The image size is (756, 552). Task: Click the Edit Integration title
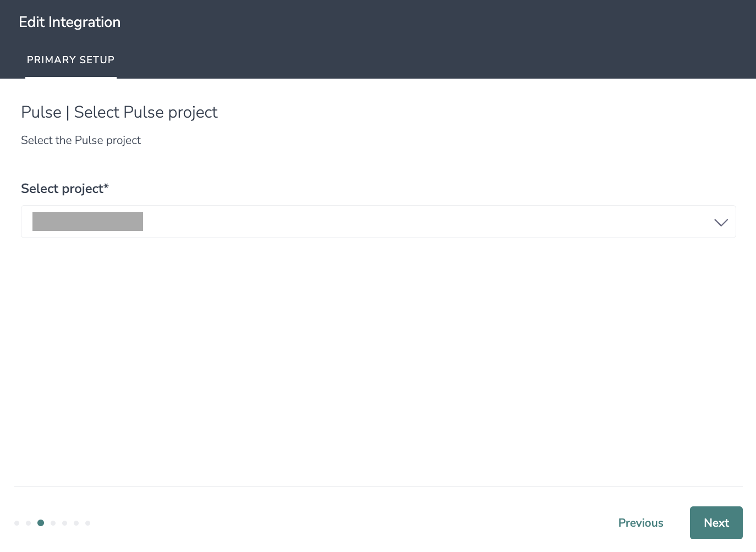pos(70,22)
